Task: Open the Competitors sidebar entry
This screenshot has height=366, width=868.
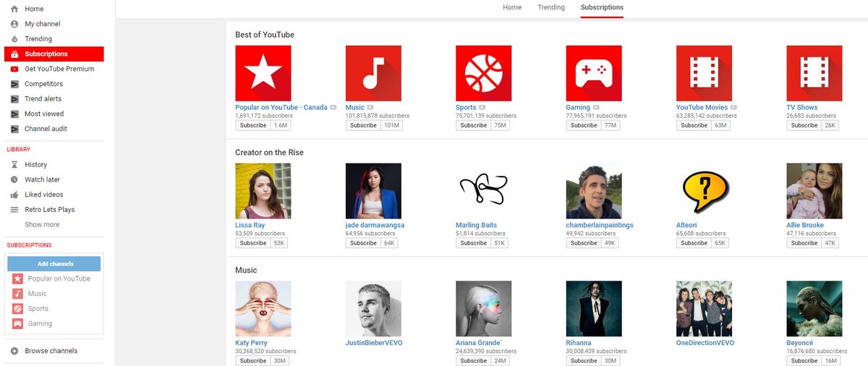Action: tap(44, 84)
